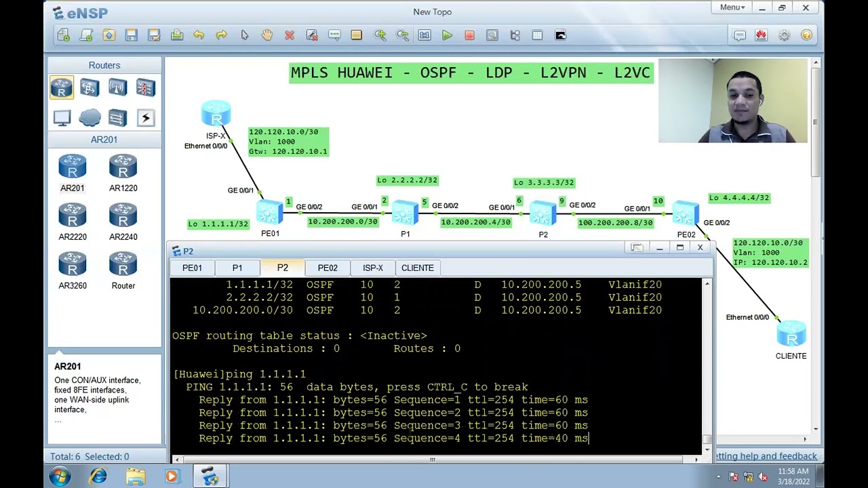
Task: Click the Forum chat icon in top right
Action: point(739,35)
